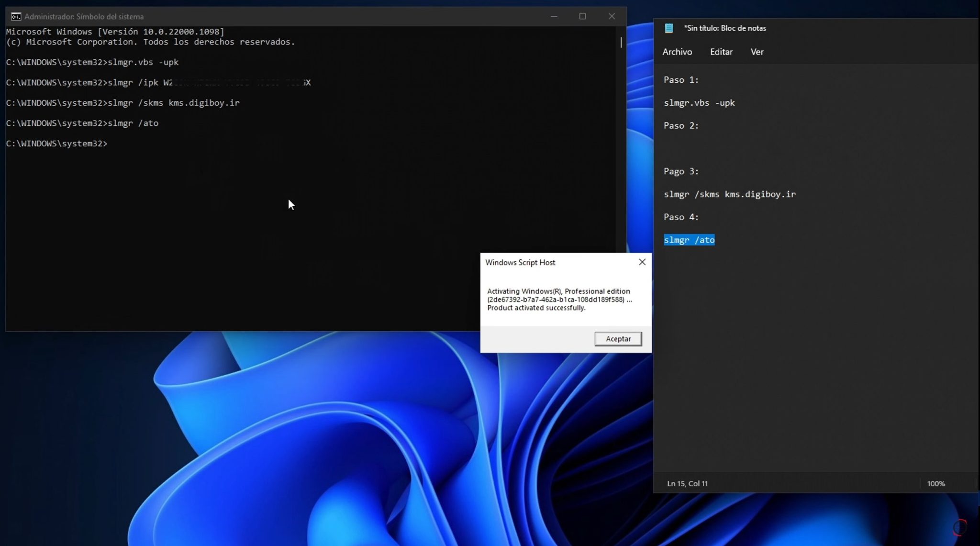Click the Administrador: Símbolo del sistema title
The height and width of the screenshot is (546, 980).
point(84,16)
